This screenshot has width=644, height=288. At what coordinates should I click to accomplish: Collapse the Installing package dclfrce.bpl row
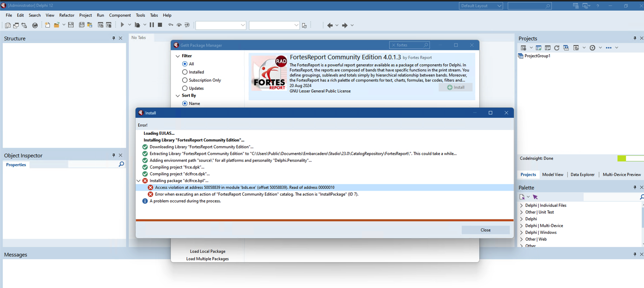[139, 181]
